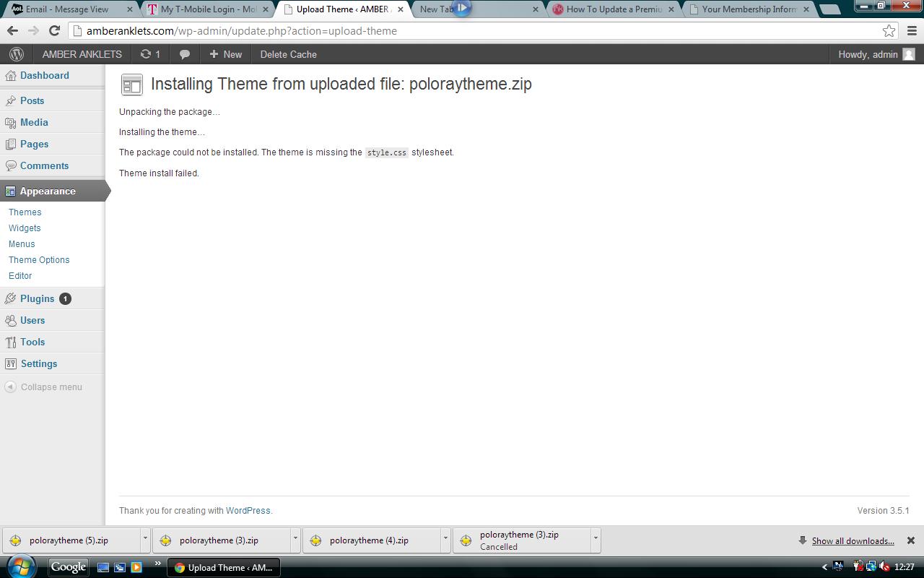Open the updates indicator showing 1
The image size is (924, 578).
pos(150,54)
